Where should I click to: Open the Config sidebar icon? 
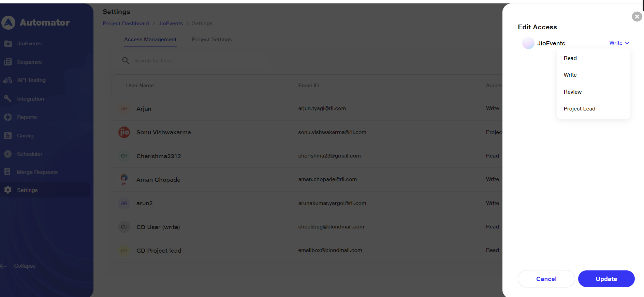point(8,135)
